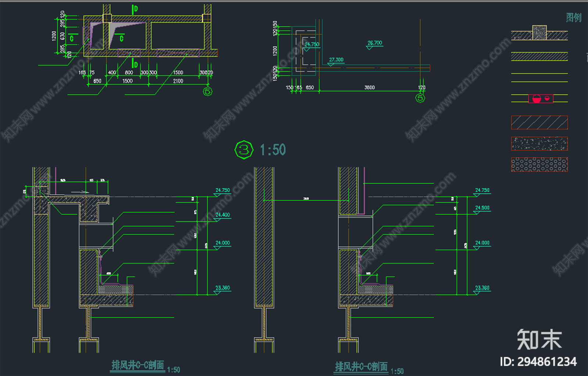588x376 pixels.
Task: Click the "知末" logo
Action: coord(539,340)
